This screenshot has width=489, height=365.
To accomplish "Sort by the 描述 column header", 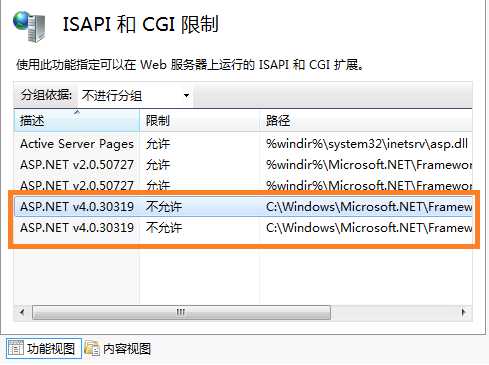I will [77, 120].
